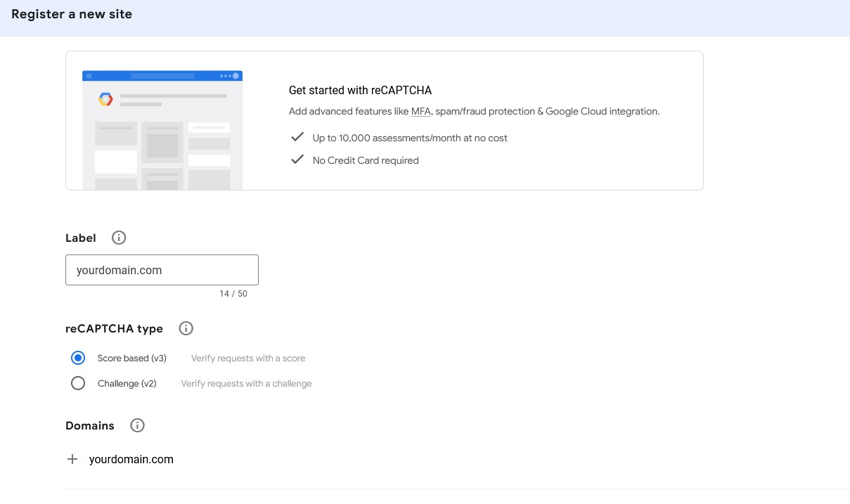Click 'Verify requests with a challenge' description

point(246,383)
